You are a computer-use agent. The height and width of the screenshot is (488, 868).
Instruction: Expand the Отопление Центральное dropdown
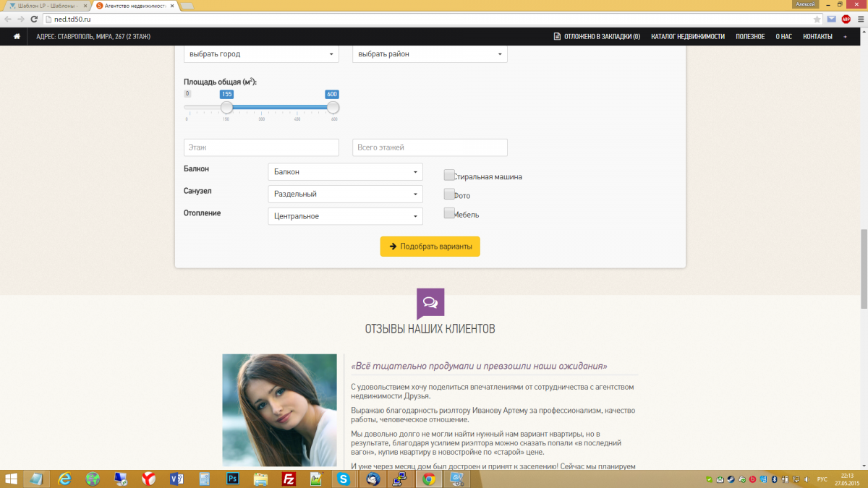tap(345, 216)
